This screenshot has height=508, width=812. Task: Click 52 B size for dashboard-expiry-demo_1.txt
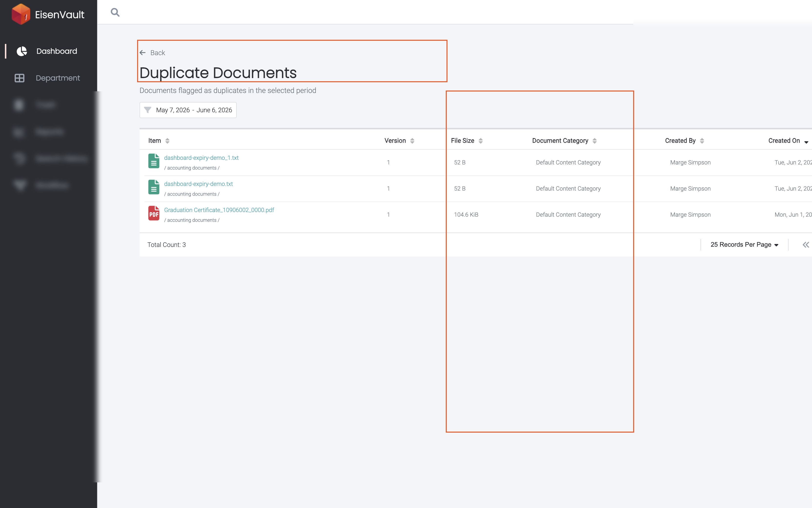pos(460,163)
